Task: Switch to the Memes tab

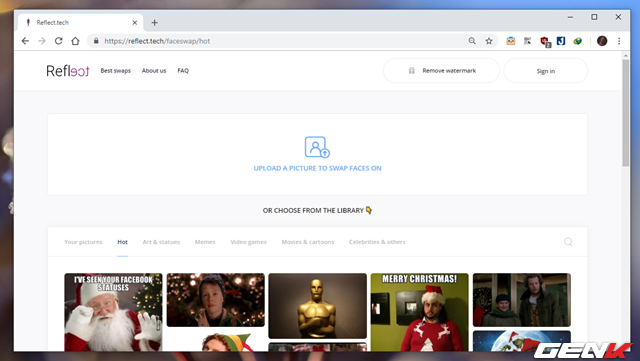Action: pyautogui.click(x=205, y=242)
